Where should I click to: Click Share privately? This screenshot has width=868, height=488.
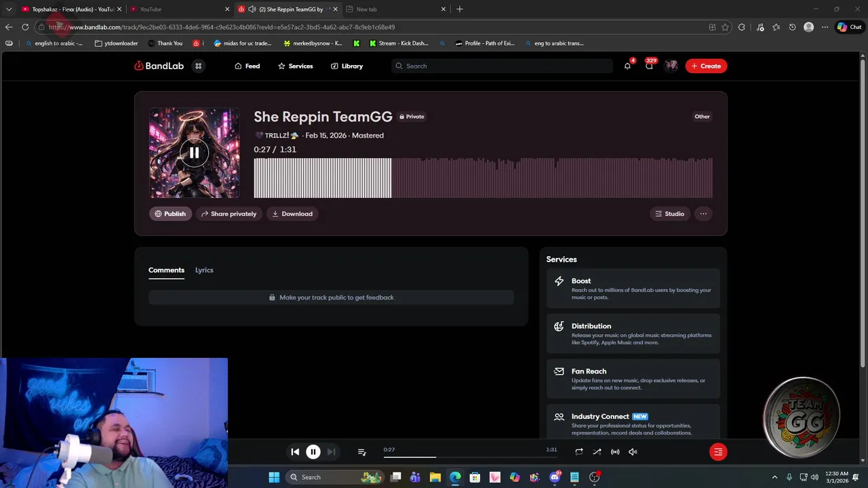(229, 213)
